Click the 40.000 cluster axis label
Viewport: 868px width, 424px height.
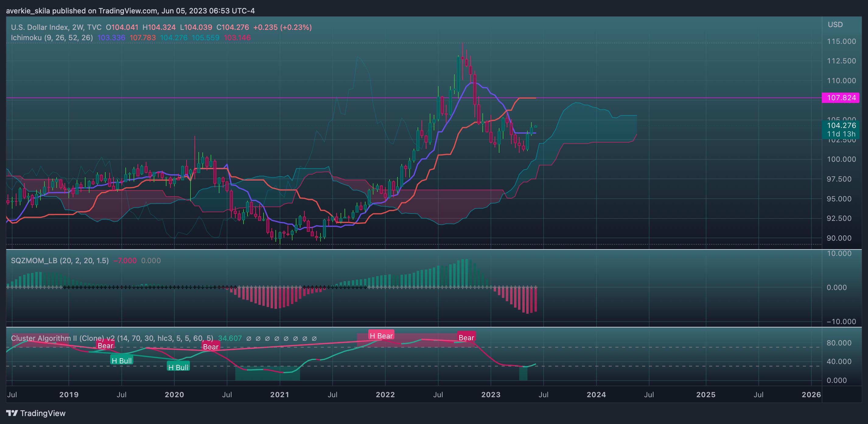839,361
